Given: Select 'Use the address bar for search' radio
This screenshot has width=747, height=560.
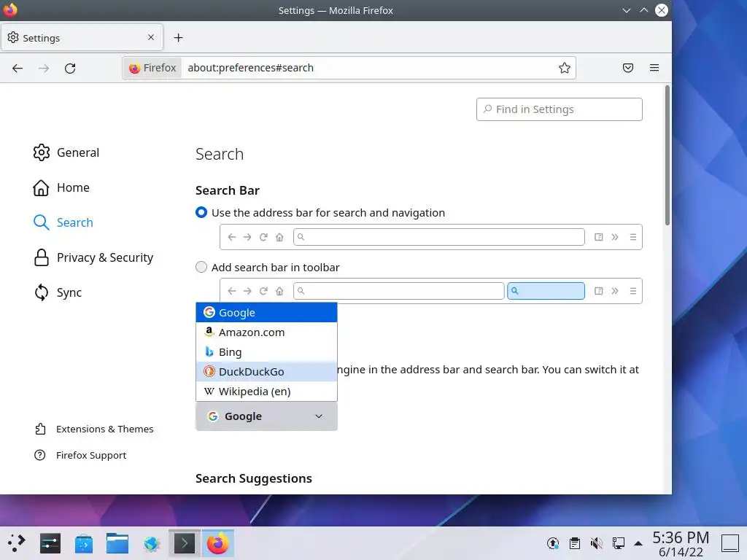Looking at the screenshot, I should coord(201,212).
